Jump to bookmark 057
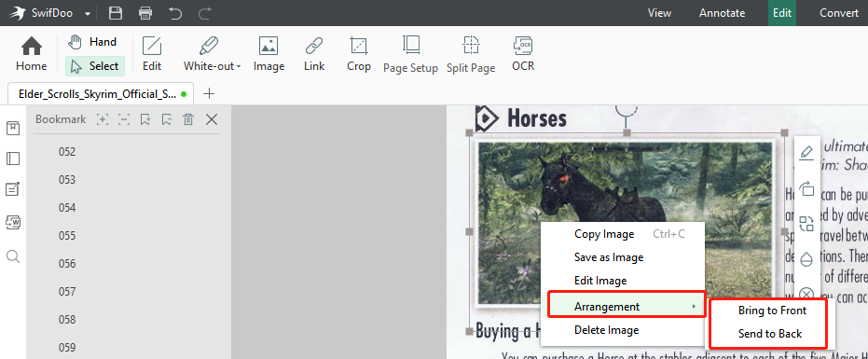 (67, 292)
